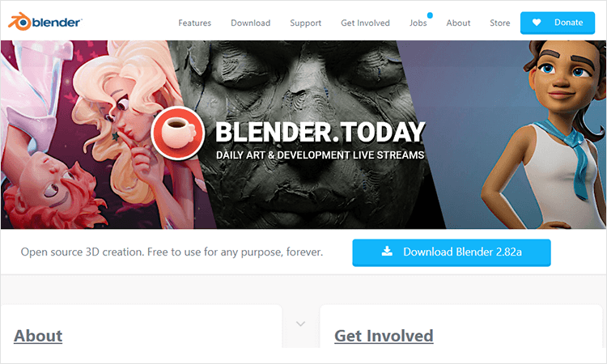Open the Download navigation item
Screen dimensions: 607x364
[x=250, y=23]
